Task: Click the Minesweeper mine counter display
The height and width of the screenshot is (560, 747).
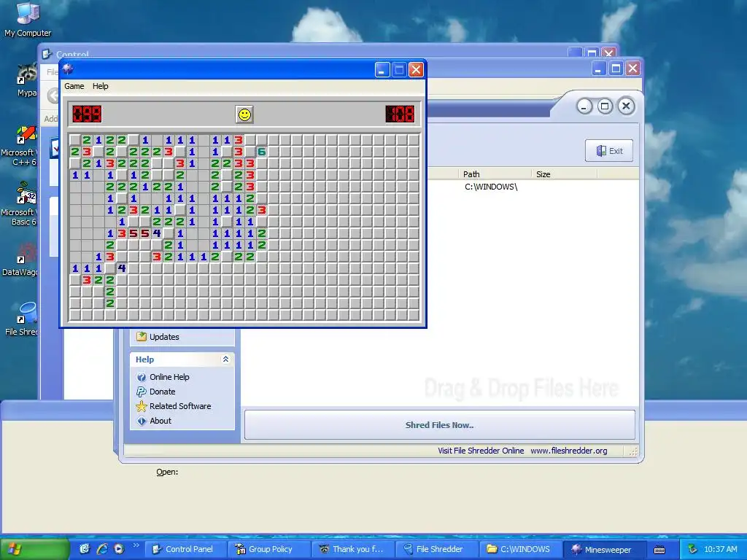Action: pos(87,114)
